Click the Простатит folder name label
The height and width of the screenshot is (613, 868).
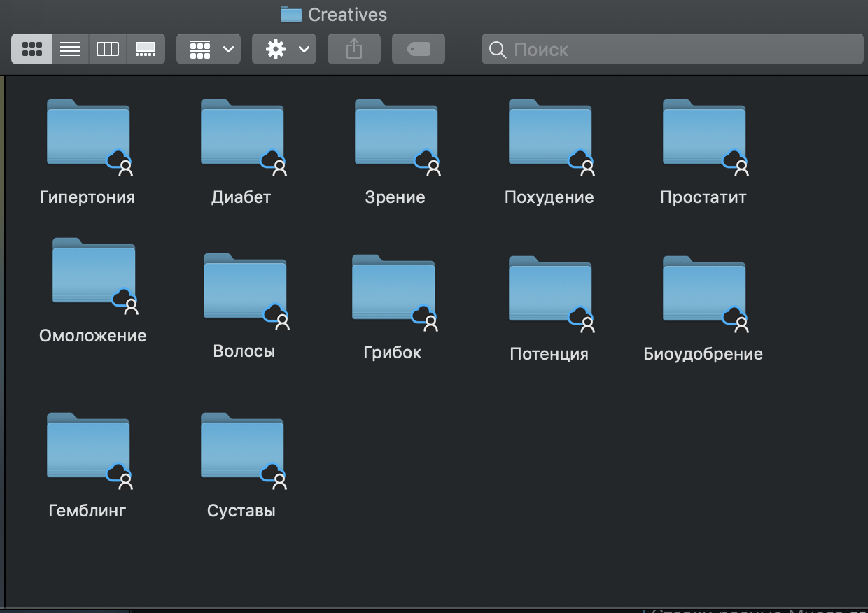(703, 197)
